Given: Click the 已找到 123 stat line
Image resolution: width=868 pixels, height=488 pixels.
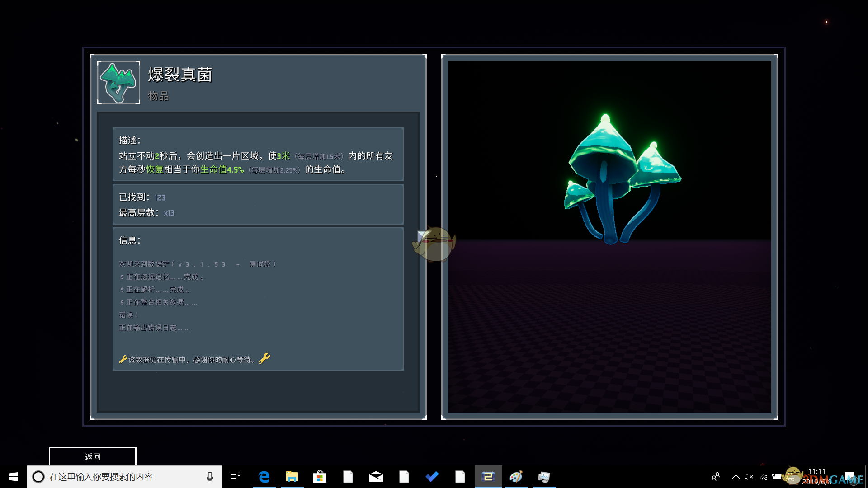Looking at the screenshot, I should tap(142, 197).
